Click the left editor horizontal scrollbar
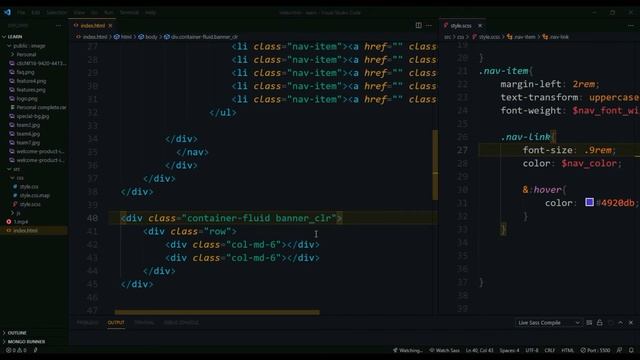The width and height of the screenshot is (640, 360). [217, 312]
